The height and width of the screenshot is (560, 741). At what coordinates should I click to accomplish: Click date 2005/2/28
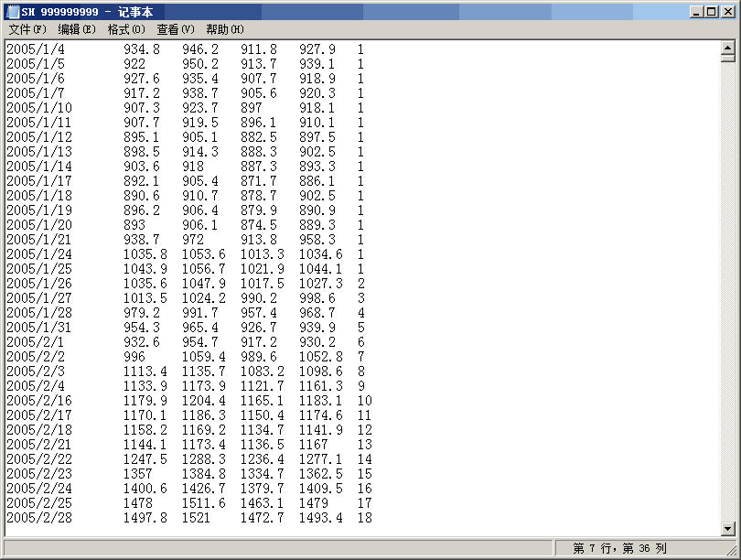click(39, 518)
